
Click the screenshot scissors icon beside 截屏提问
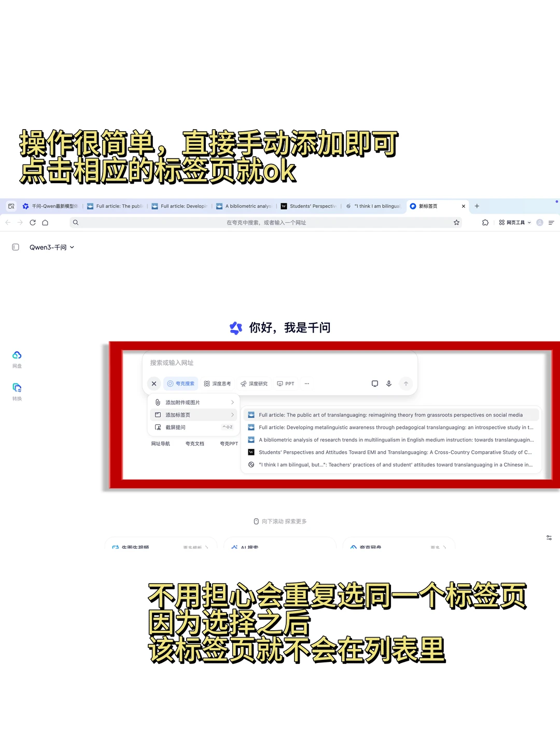(x=158, y=427)
